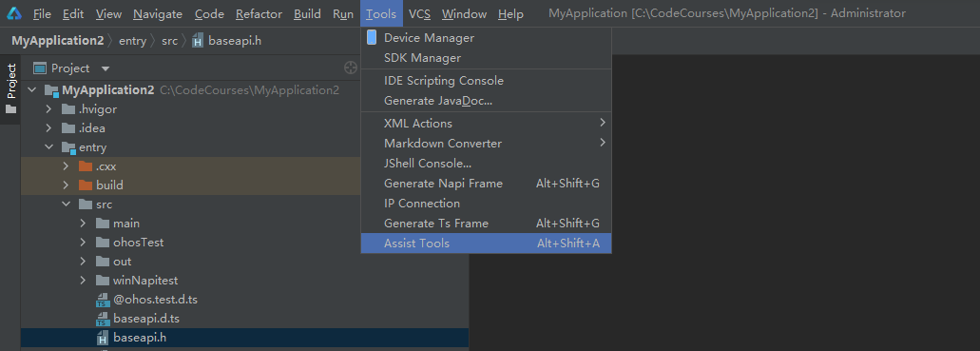The width and height of the screenshot is (980, 351).
Task: Expand the winNapitest folder
Action: pyautogui.click(x=83, y=281)
